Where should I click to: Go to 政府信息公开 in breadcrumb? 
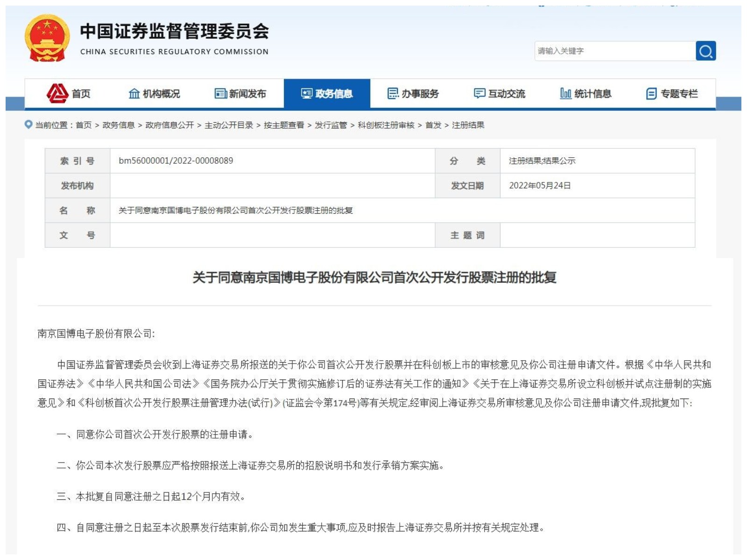(169, 125)
